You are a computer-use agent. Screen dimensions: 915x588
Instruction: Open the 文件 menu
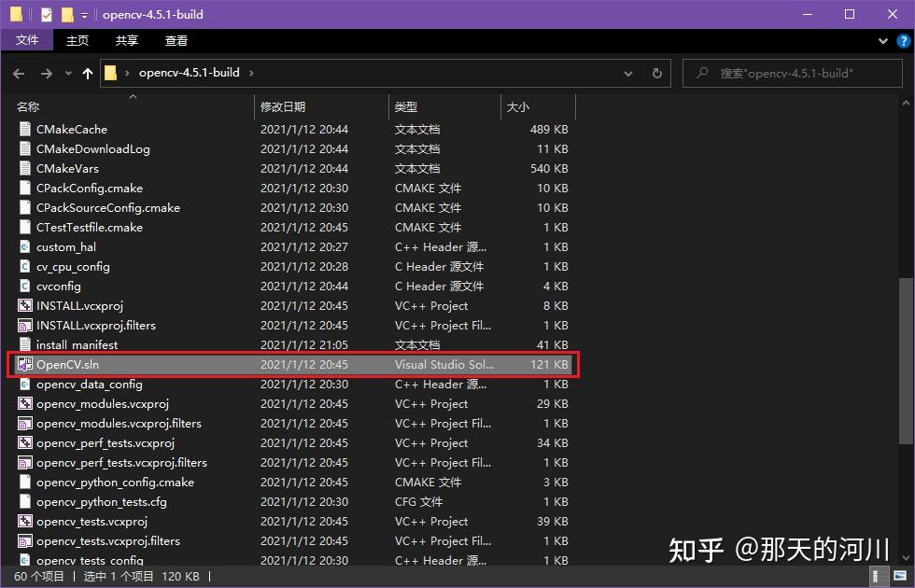tap(27, 40)
